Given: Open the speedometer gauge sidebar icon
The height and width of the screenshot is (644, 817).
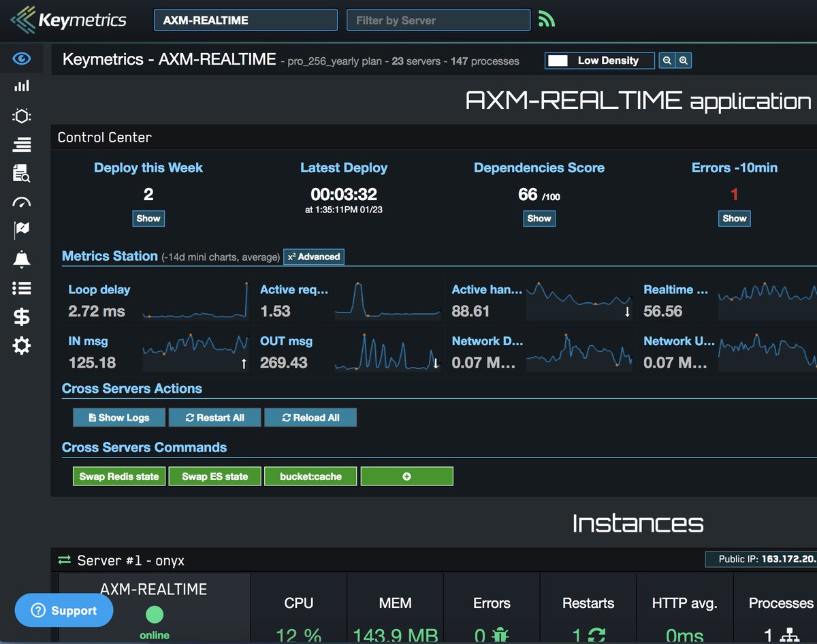Looking at the screenshot, I should point(22,202).
